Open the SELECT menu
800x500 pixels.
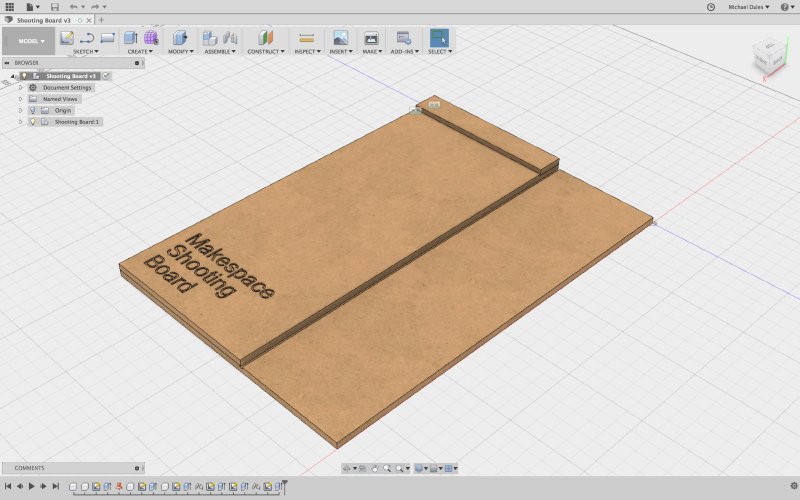point(439,52)
